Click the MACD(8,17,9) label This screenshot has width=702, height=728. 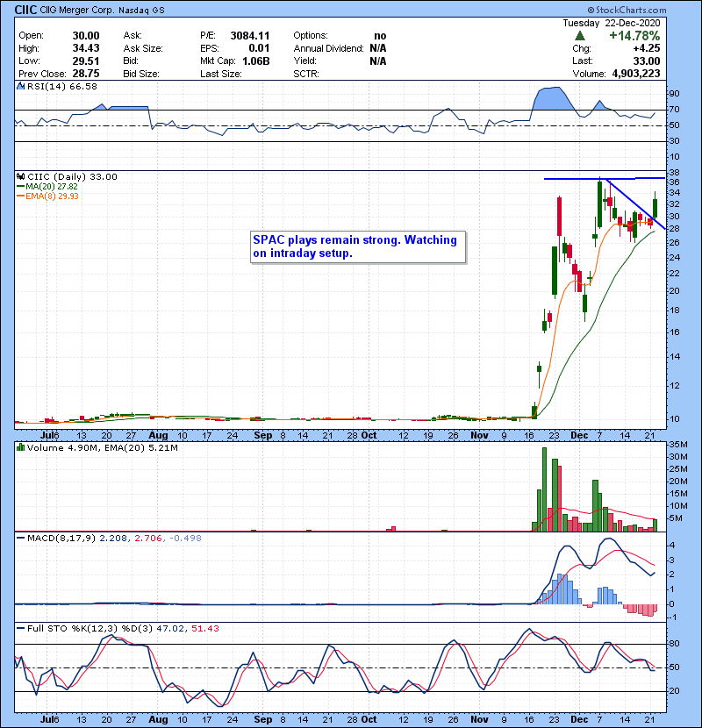pos(61,539)
